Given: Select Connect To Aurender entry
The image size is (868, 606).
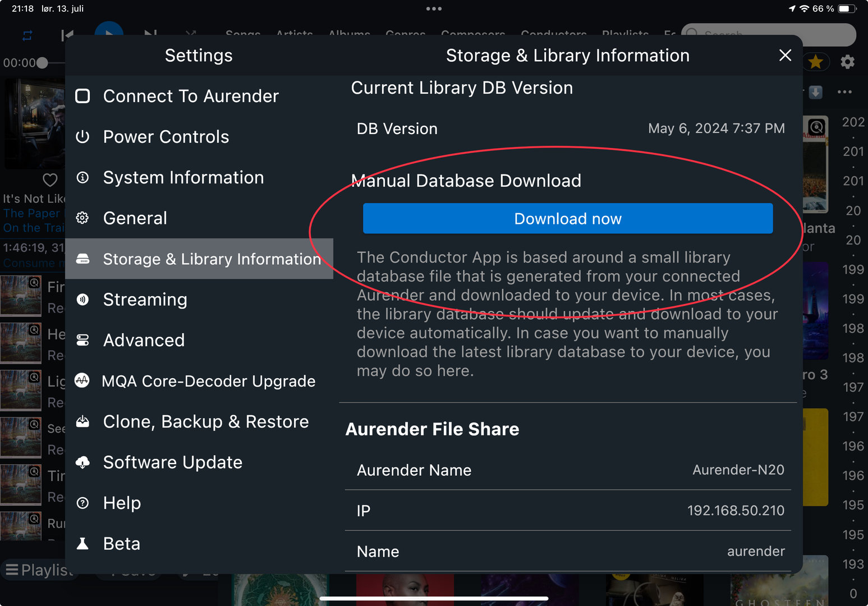Looking at the screenshot, I should pos(190,97).
